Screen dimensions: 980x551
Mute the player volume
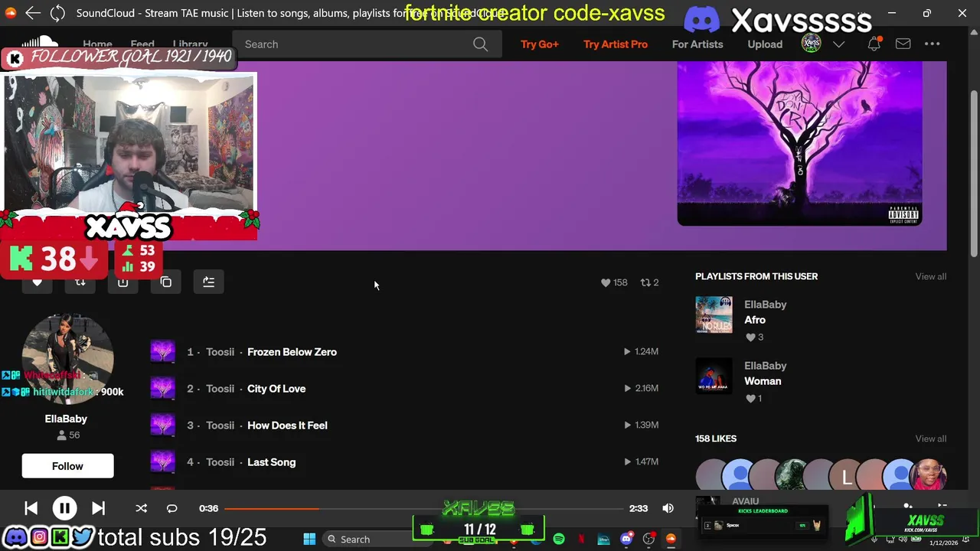[x=668, y=508]
